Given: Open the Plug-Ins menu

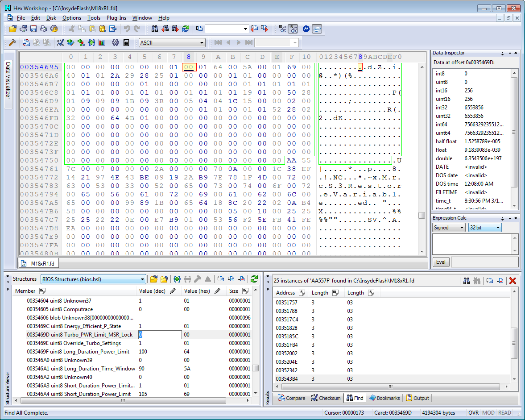Looking at the screenshot, I should 116,18.
